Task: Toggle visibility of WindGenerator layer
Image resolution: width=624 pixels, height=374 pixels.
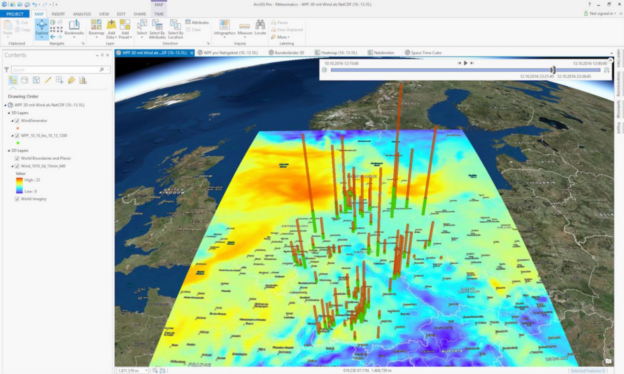Action: (x=17, y=121)
